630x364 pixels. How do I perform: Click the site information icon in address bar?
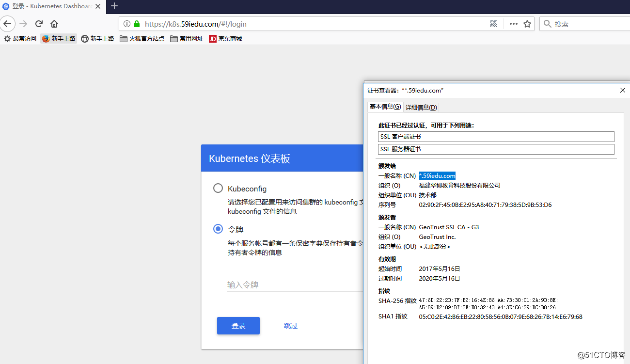coord(127,24)
